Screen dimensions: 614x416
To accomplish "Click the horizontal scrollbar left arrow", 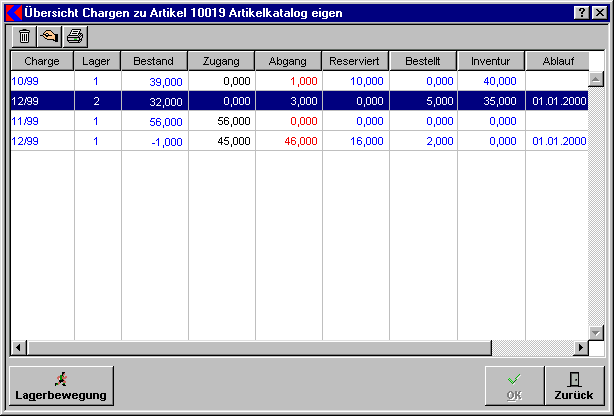I will 17,347.
